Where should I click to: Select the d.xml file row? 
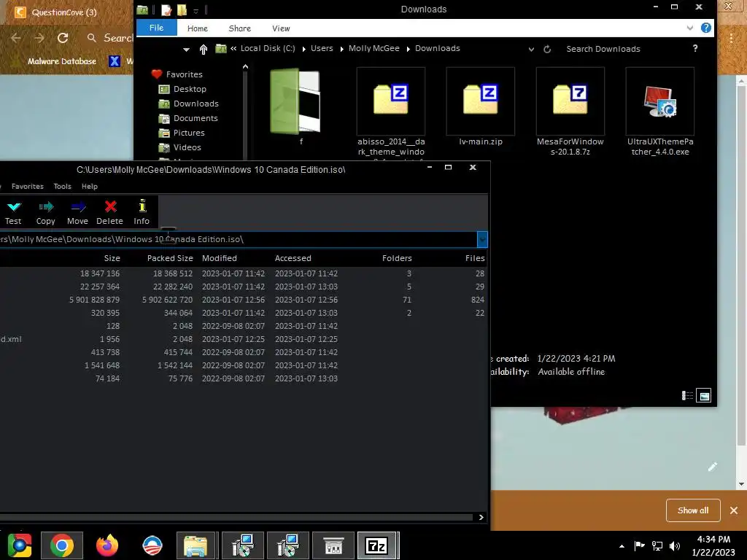[243, 339]
